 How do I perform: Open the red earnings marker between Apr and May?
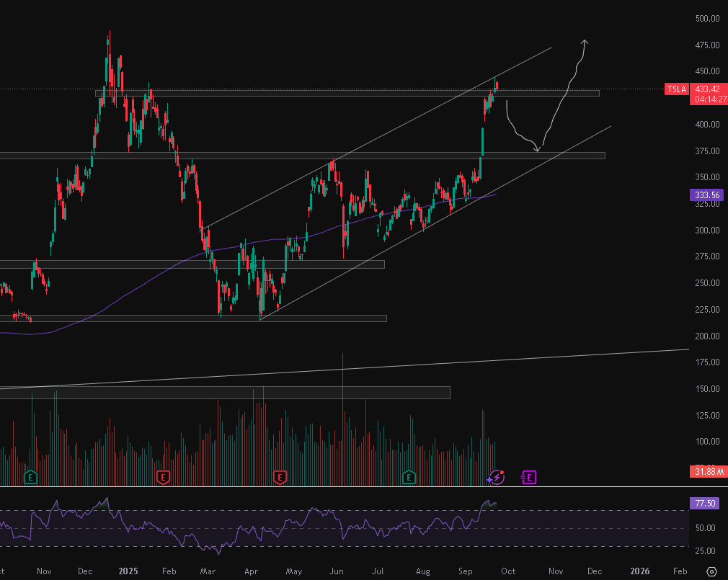coord(280,476)
